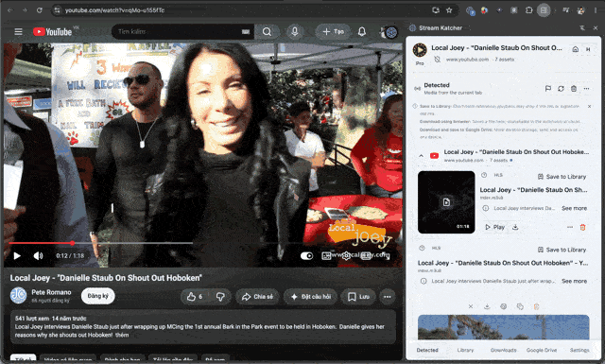Save the first HLS asset to Library
605x364 pixels.
tap(562, 177)
